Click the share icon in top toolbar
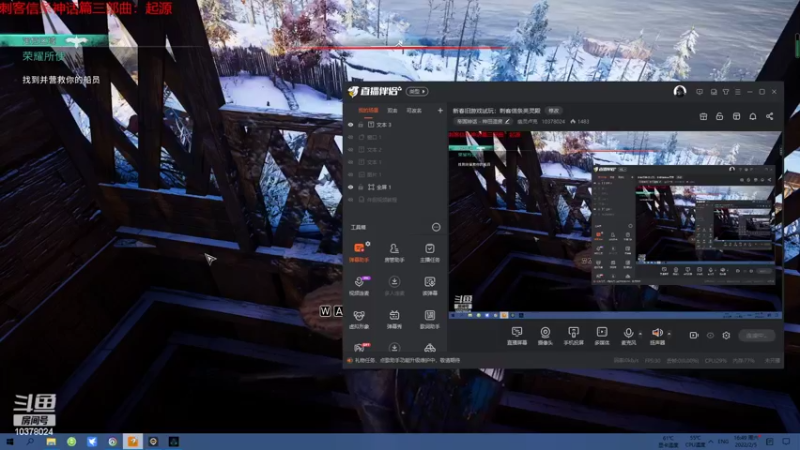Screen dimensions: 800x450 coord(769,116)
